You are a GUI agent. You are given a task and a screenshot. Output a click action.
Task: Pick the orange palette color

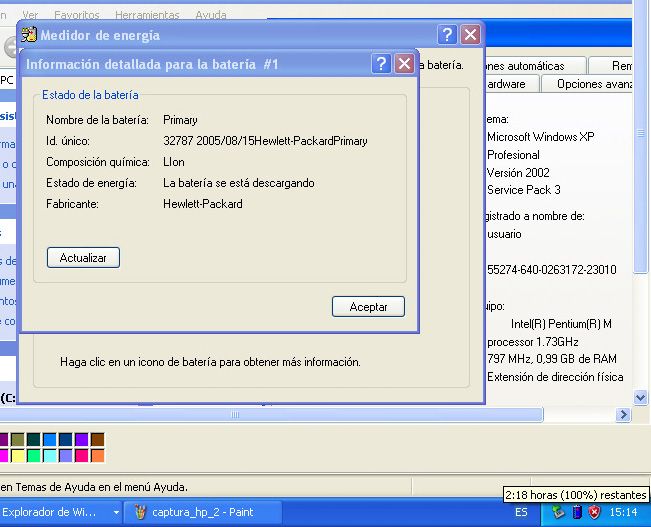pos(98,456)
